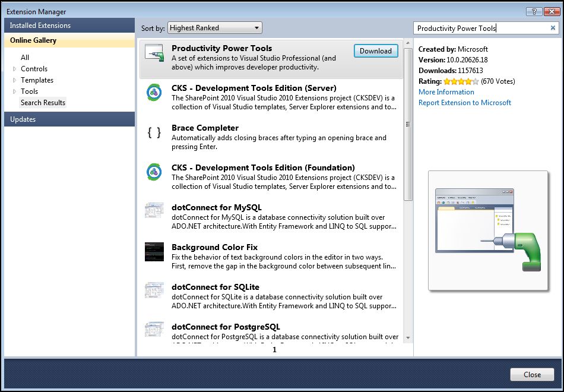Open the Sort by Highest Ranked dropdown
The image size is (564, 392).
pos(215,28)
